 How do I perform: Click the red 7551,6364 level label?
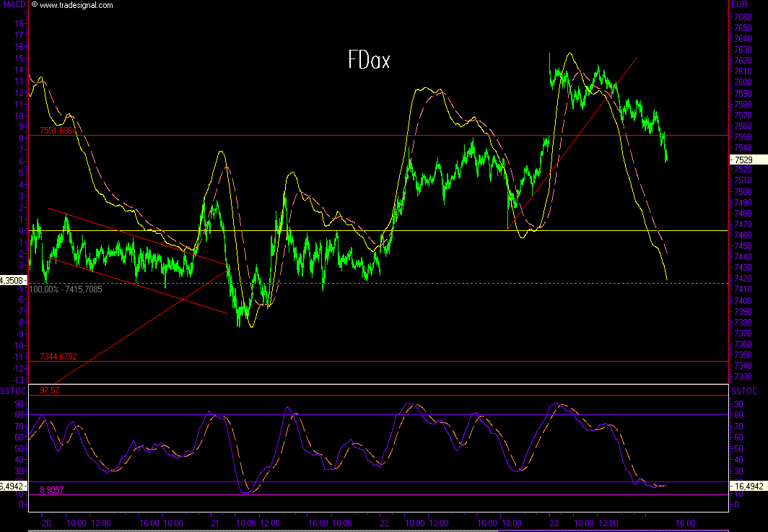click(x=58, y=131)
